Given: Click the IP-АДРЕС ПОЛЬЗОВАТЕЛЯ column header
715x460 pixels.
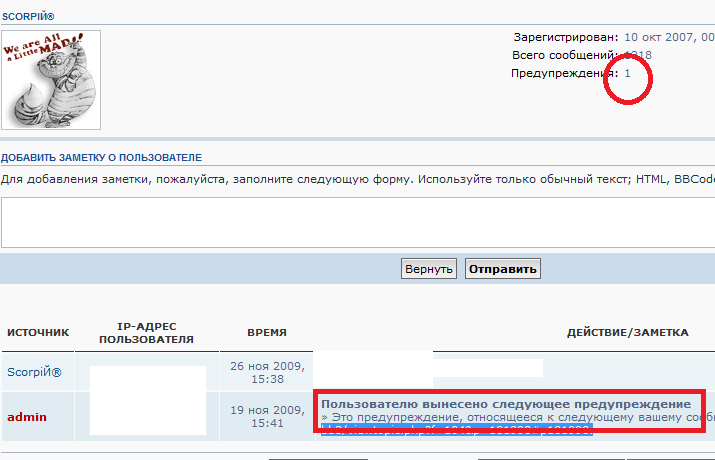Looking at the screenshot, I should click(147, 332).
